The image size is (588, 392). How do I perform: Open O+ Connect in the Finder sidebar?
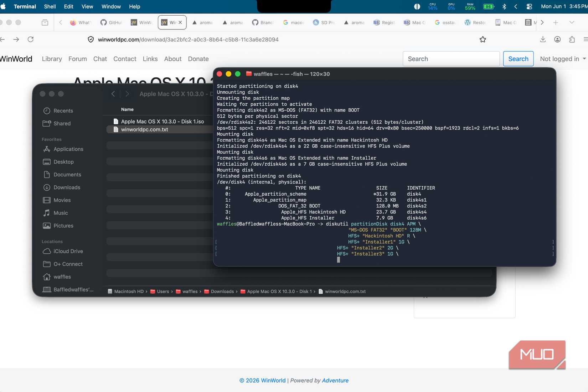(x=68, y=264)
